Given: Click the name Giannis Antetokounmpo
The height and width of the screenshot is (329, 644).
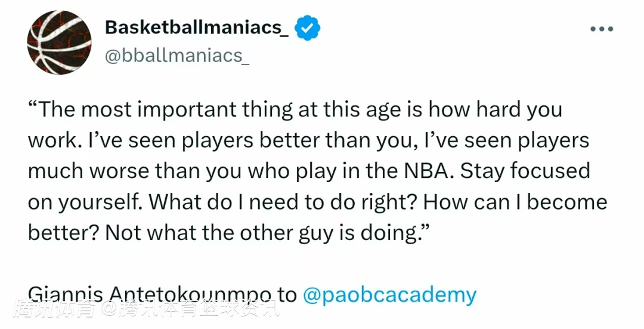Looking at the screenshot, I should pos(150,294).
